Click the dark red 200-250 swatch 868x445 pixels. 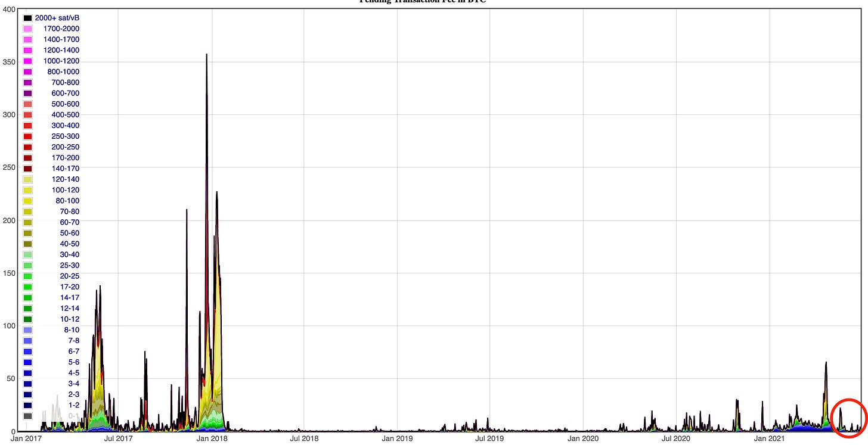27,147
